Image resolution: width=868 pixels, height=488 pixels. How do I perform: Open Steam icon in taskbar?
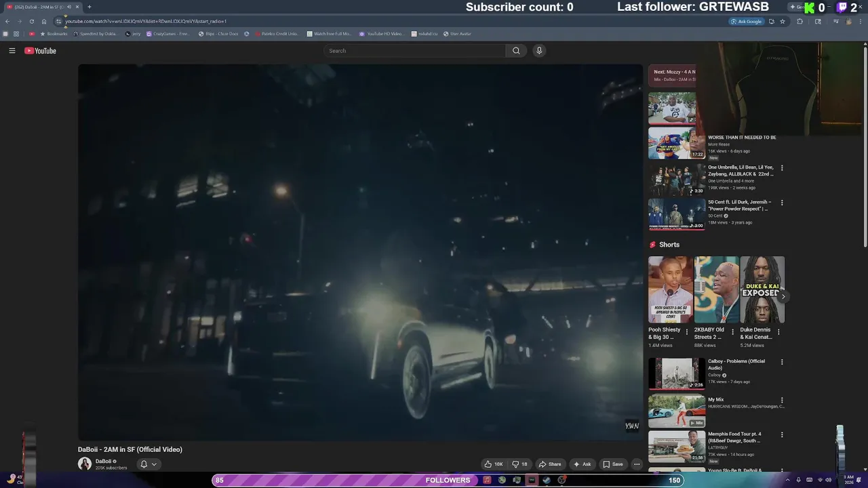(547, 480)
